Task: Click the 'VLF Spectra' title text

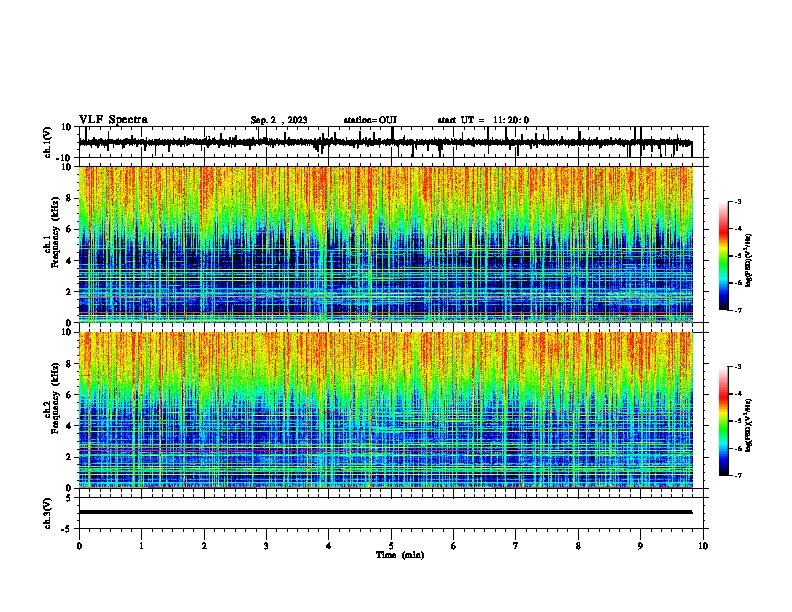Action: 113,120
